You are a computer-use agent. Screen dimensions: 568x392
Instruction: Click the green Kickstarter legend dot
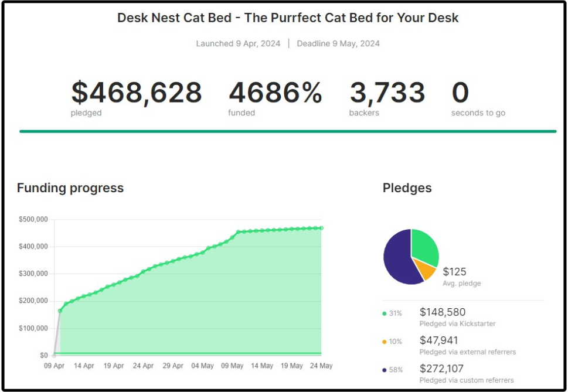[385, 313]
